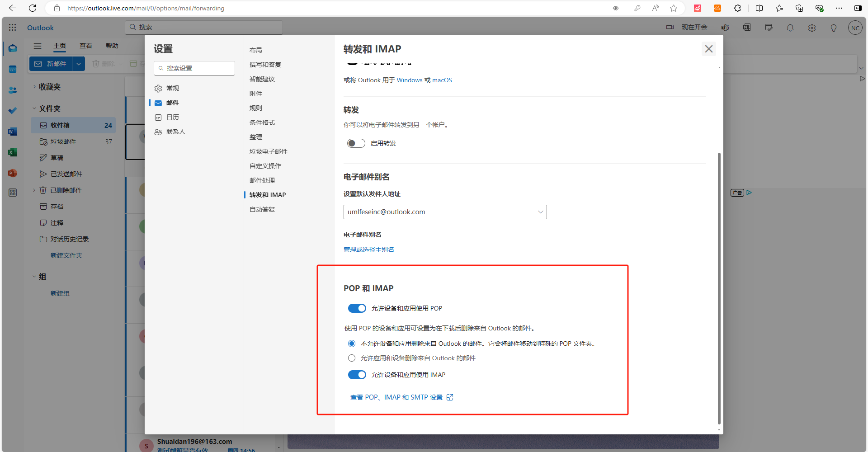
Task: Click the settings panel vertical scrollbar
Action: [x=719, y=289]
